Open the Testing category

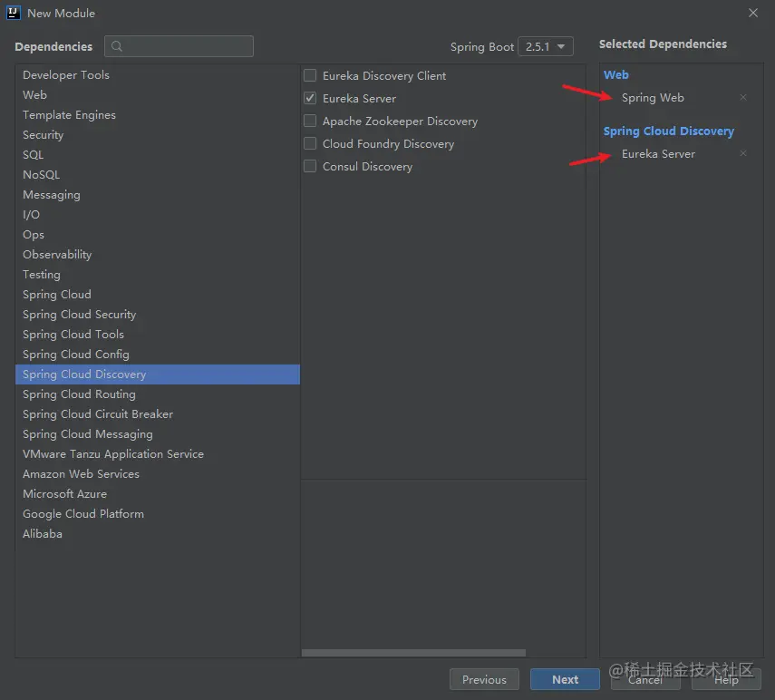[158, 275]
